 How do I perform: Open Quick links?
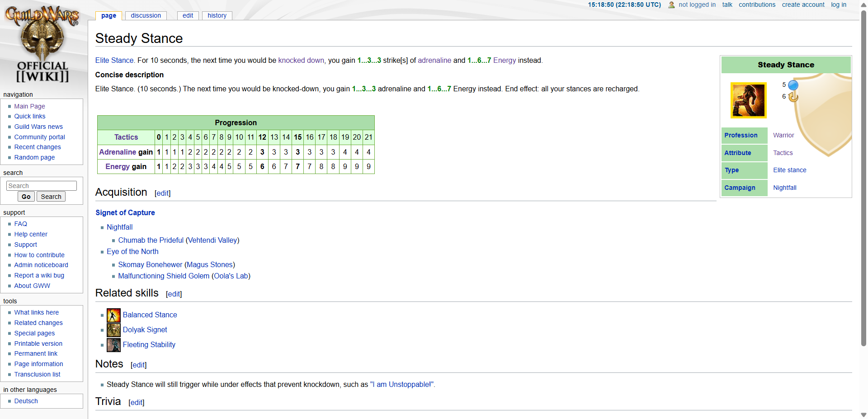pos(29,116)
